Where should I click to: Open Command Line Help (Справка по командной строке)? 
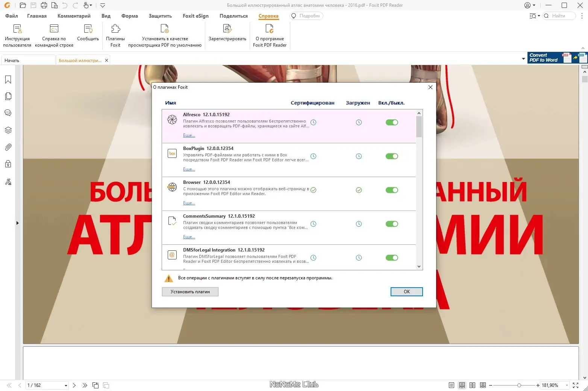point(54,36)
